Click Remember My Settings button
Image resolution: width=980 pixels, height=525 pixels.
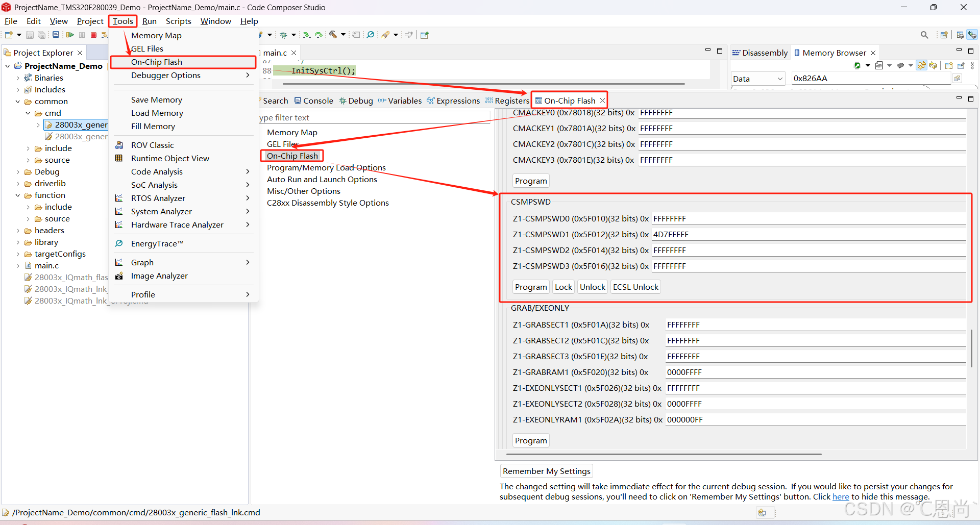[x=547, y=471]
